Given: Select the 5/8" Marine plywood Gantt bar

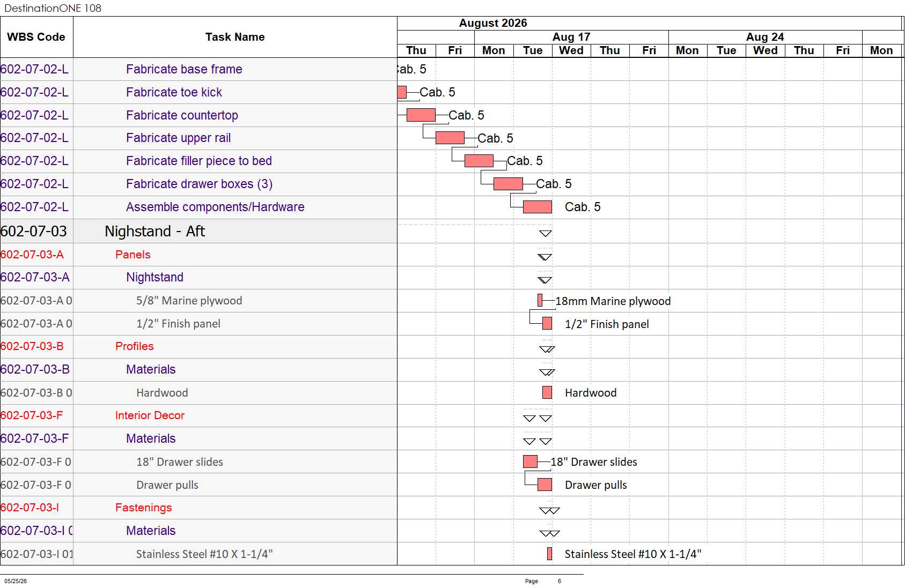Looking at the screenshot, I should coord(540,300).
